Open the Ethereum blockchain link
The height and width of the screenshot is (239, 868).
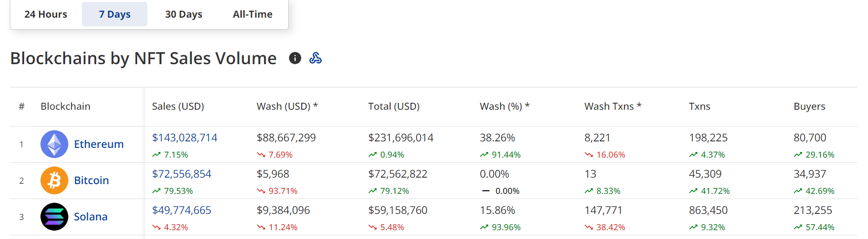point(99,144)
